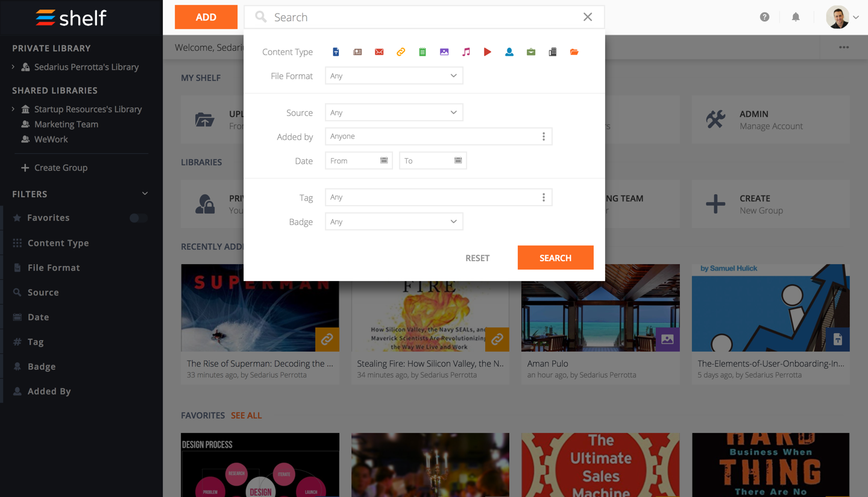Open the WeWork library
This screenshot has height=497, width=868.
[x=51, y=139]
